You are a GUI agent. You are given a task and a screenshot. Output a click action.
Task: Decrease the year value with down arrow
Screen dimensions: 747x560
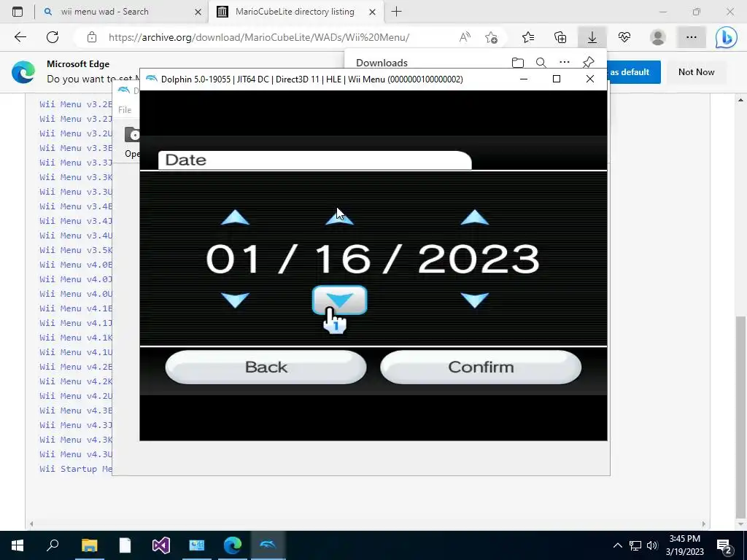click(474, 300)
